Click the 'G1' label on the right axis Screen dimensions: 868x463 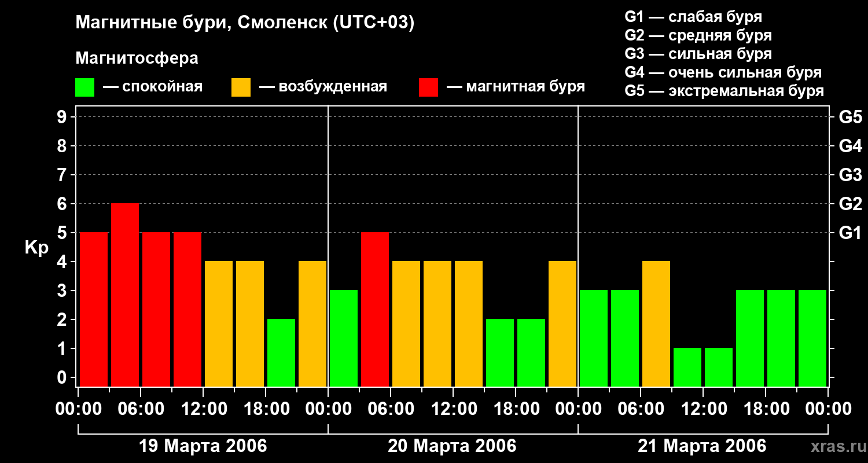[x=851, y=233]
